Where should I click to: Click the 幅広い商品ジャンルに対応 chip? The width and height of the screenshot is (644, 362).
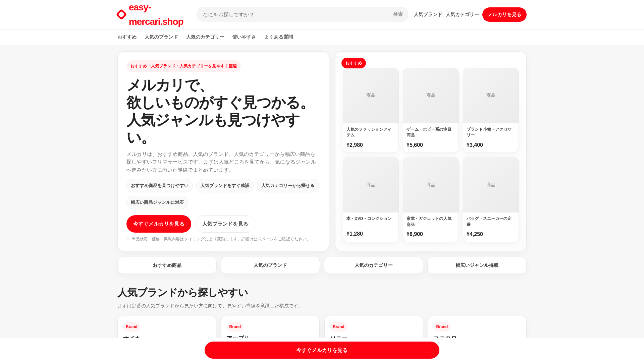pos(157,202)
